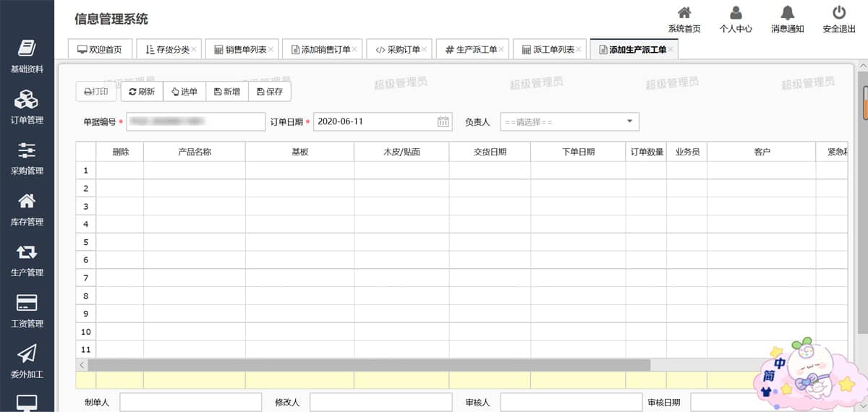This screenshot has width=868, height=412.
Task: Click the 保存 button
Action: [270, 92]
